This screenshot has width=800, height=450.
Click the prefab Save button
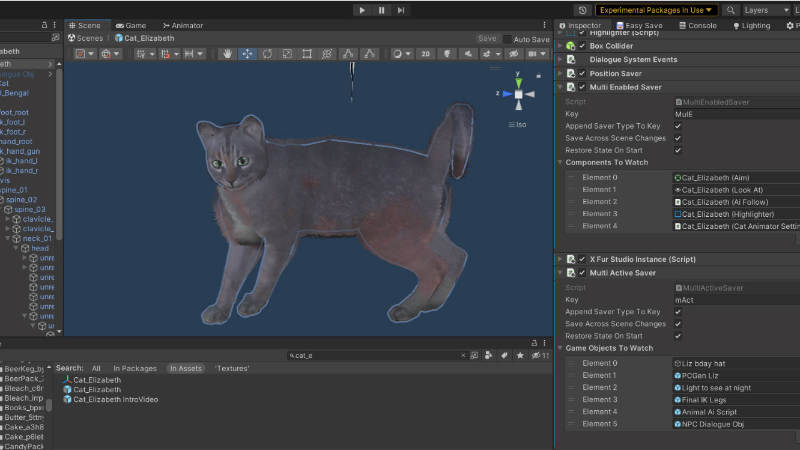[487, 39]
